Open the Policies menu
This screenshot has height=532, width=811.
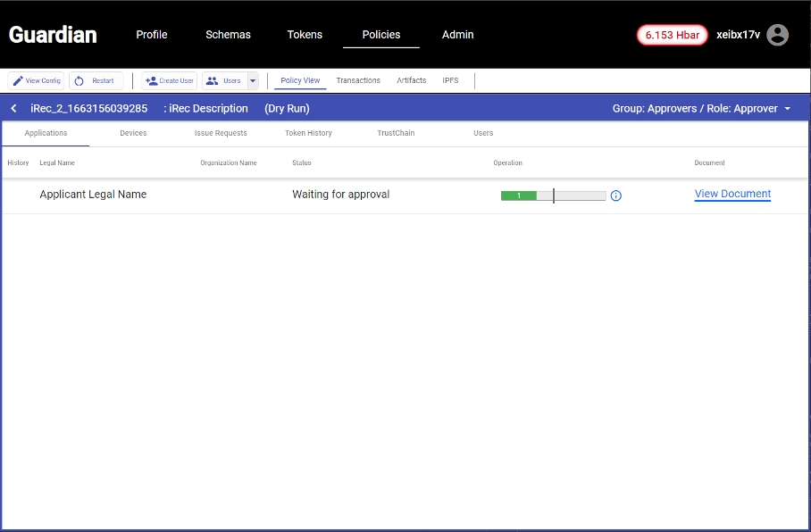(380, 35)
